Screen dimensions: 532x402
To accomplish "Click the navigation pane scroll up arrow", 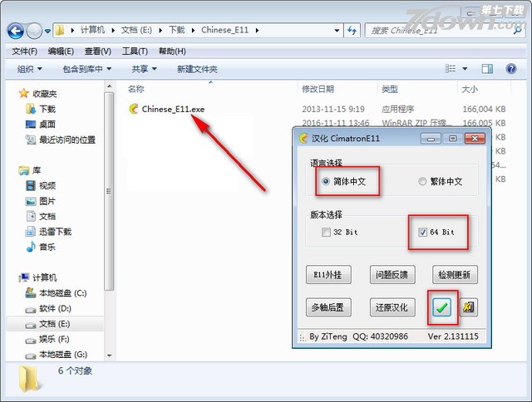I will tap(109, 86).
